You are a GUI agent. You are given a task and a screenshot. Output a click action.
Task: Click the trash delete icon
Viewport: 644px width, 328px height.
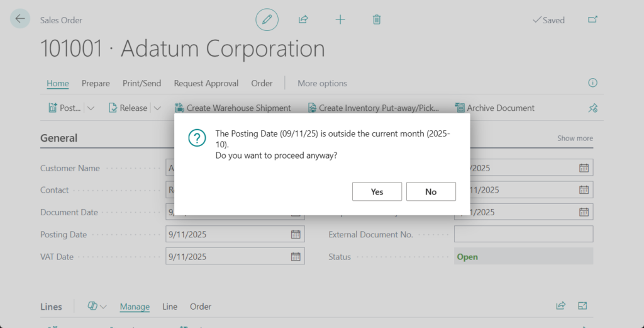(x=377, y=20)
